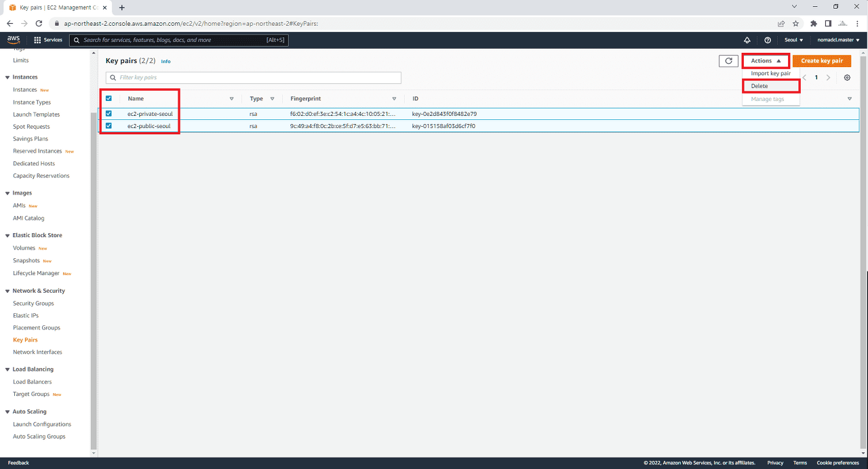Click browser forward arrow
The height and width of the screenshot is (469, 868).
(x=24, y=23)
